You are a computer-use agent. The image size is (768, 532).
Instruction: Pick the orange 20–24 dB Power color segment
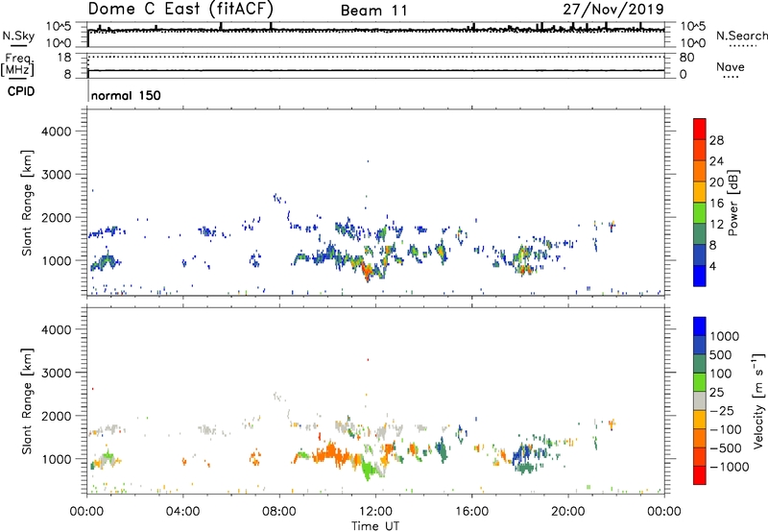pyautogui.click(x=700, y=171)
